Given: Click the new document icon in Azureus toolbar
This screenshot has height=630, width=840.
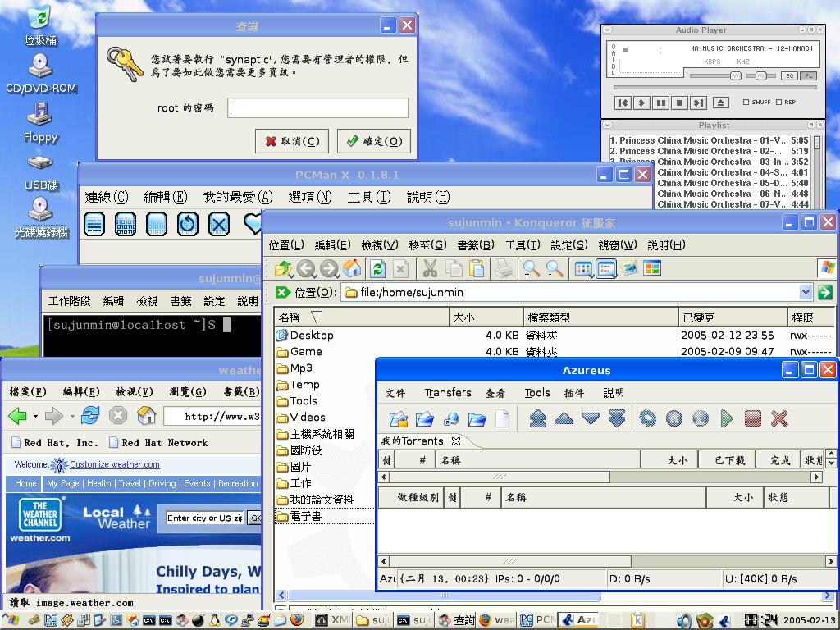Looking at the screenshot, I should [x=503, y=418].
